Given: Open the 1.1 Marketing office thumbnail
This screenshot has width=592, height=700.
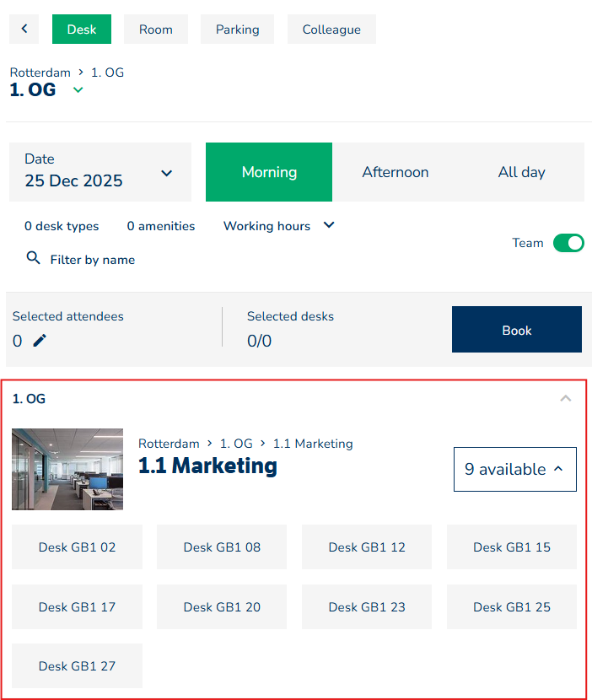Looking at the screenshot, I should tap(67, 469).
